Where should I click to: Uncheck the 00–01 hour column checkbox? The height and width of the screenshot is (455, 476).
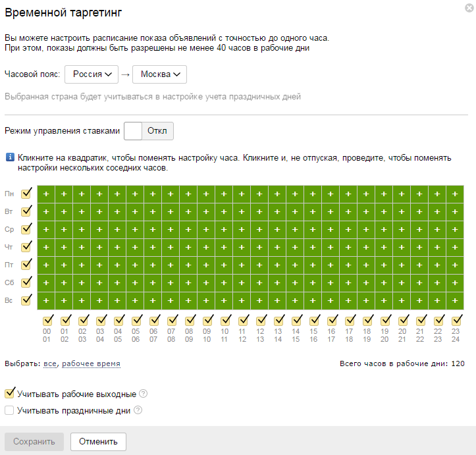point(47,321)
